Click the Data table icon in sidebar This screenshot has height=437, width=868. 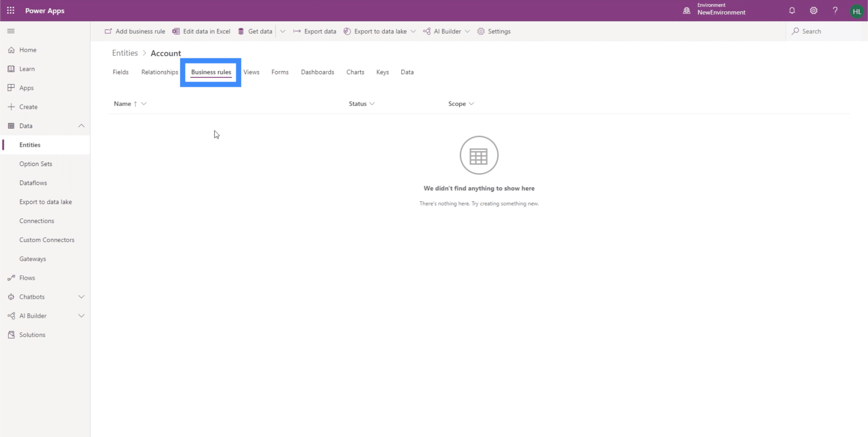[11, 126]
